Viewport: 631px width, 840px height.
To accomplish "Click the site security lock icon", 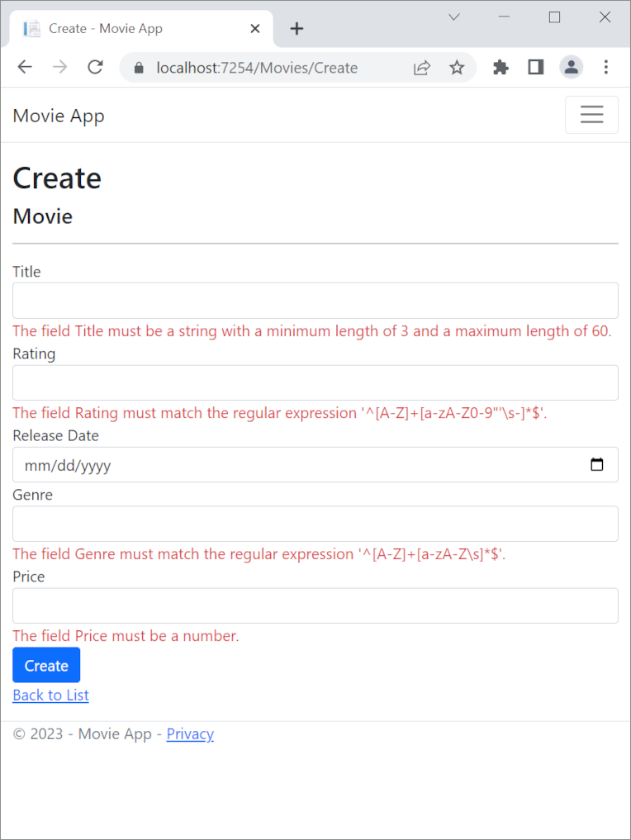I will click(x=137, y=68).
